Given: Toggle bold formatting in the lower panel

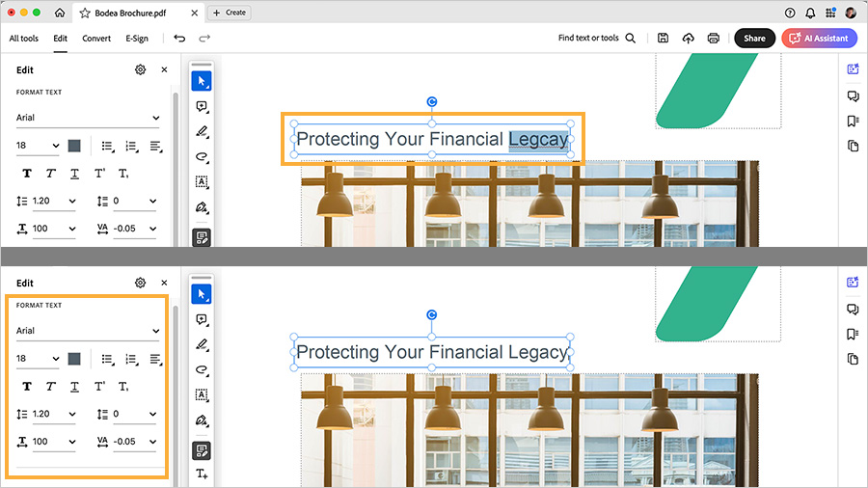Looking at the screenshot, I should coord(27,387).
